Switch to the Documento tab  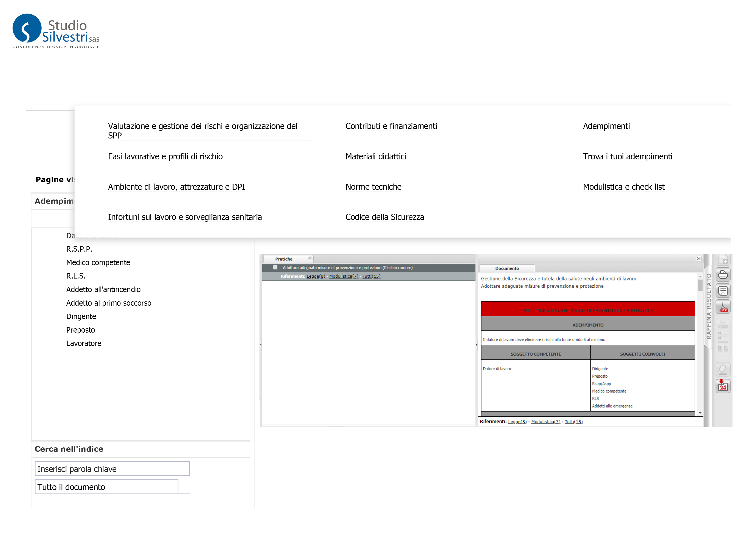point(507,268)
